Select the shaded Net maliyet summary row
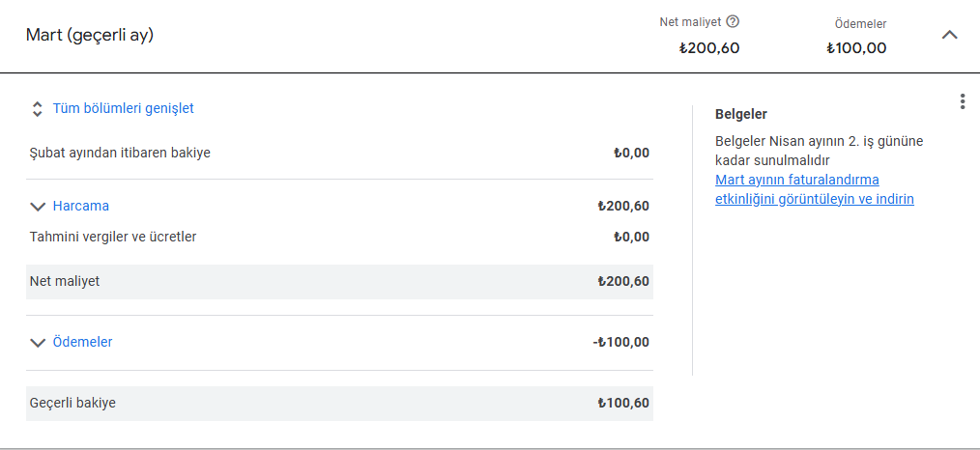 tap(339, 281)
